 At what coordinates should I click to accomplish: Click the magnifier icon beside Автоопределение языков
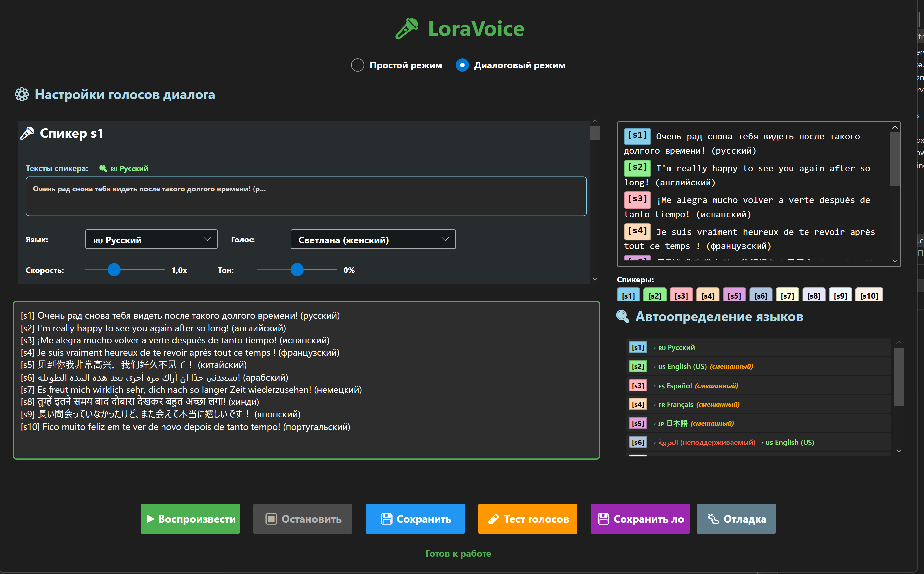coord(623,316)
